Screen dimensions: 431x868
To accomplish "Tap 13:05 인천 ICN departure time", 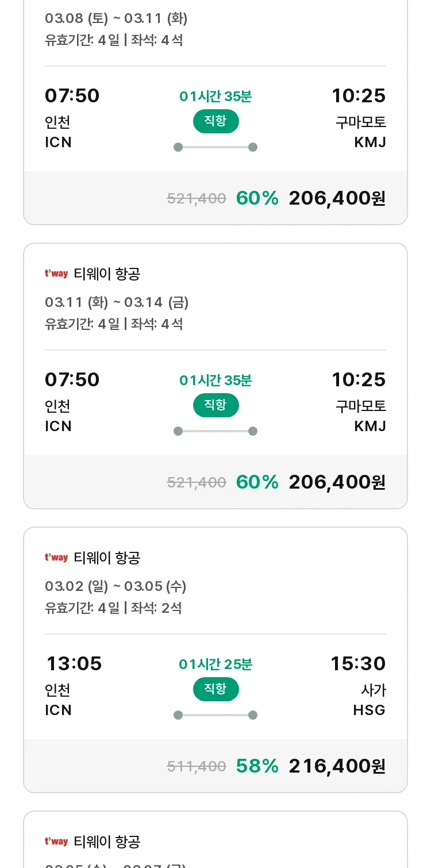I will click(73, 686).
